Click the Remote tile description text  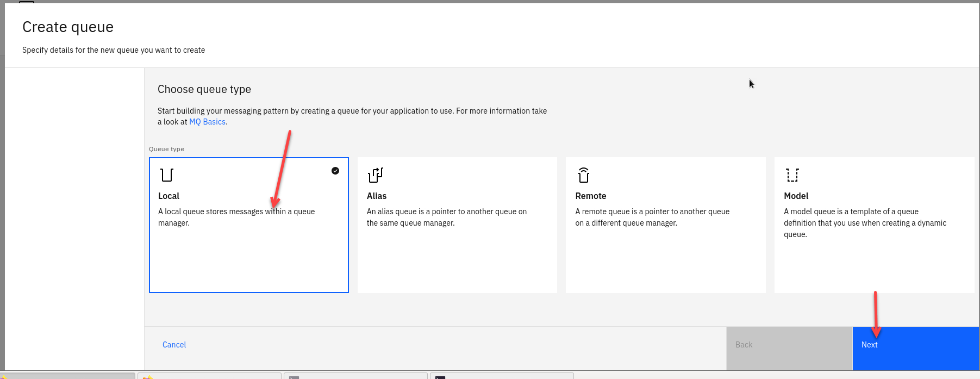coord(652,217)
